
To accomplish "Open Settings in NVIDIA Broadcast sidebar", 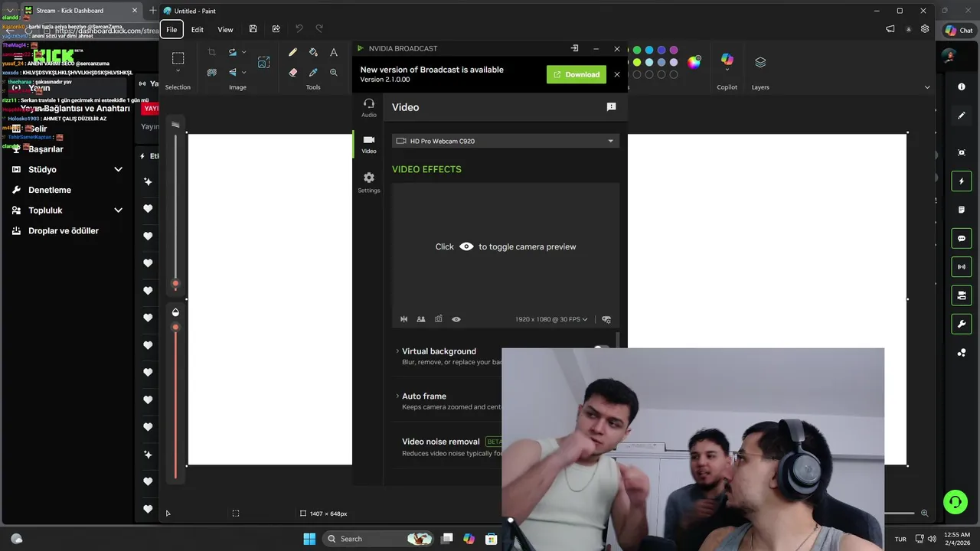I will pos(369,182).
